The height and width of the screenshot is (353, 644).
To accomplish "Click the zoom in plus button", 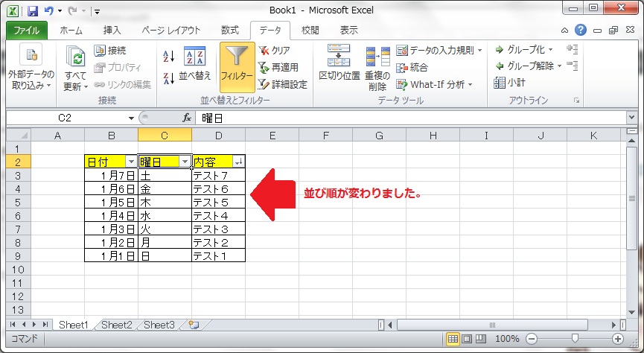I will pos(618,339).
